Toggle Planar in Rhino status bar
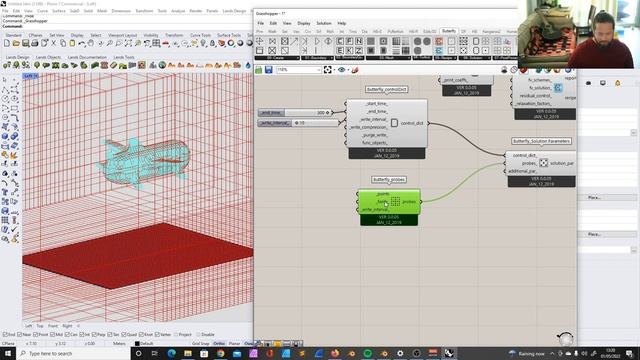The height and width of the screenshot is (360, 640). click(x=234, y=344)
